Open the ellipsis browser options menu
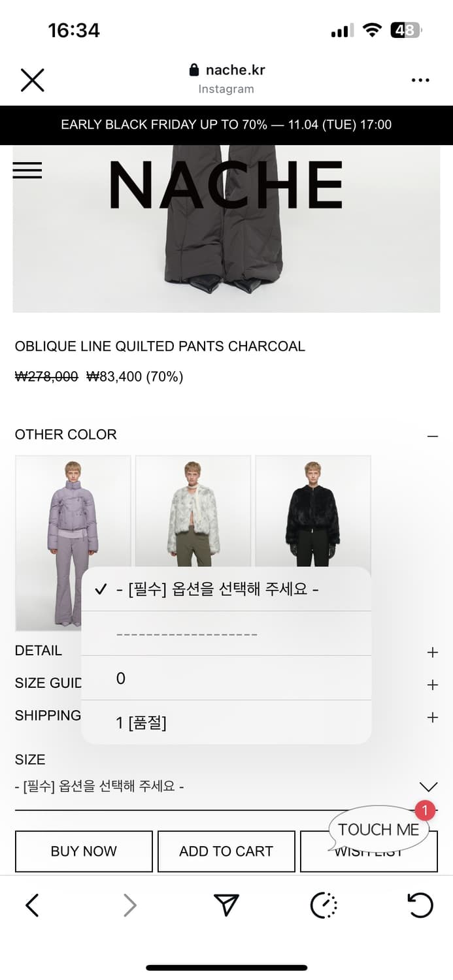The width and height of the screenshot is (453, 980). (x=420, y=80)
